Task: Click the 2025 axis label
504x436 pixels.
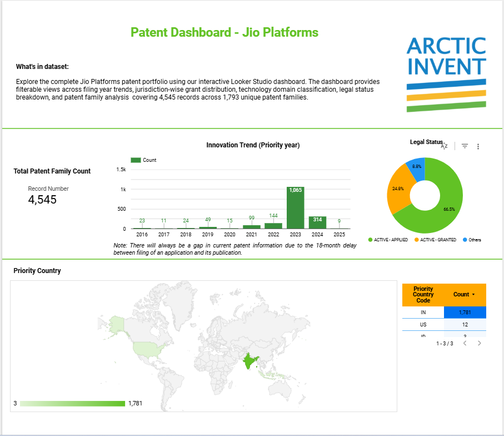Action: coord(340,235)
